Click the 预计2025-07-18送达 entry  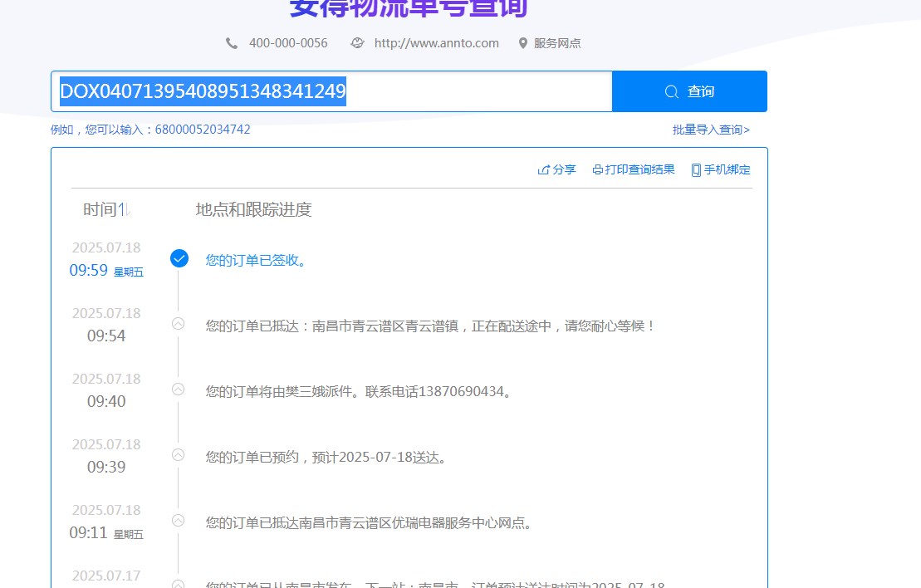tap(326, 458)
